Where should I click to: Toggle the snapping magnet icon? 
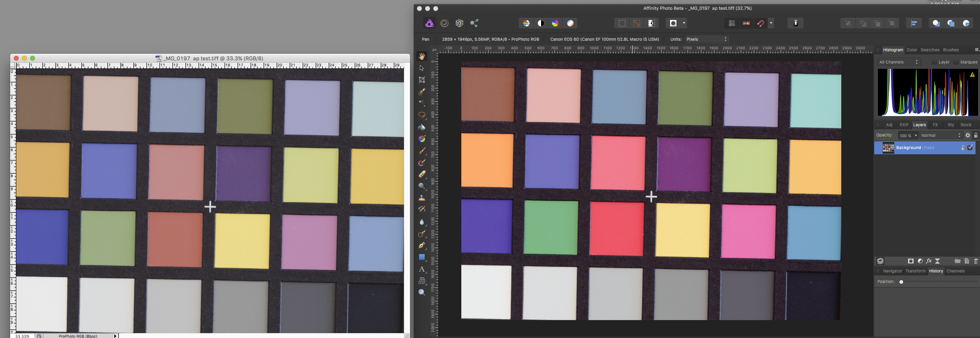(760, 23)
